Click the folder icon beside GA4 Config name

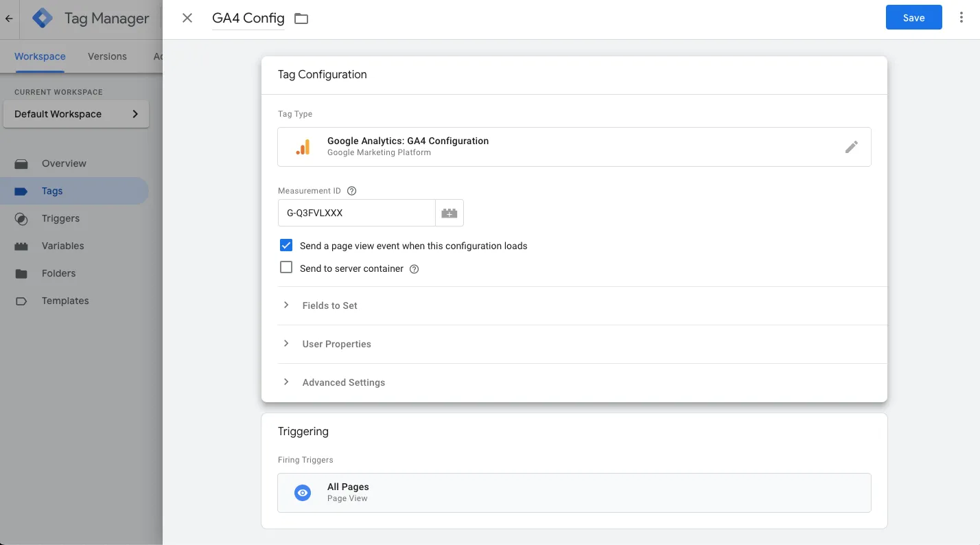click(301, 19)
